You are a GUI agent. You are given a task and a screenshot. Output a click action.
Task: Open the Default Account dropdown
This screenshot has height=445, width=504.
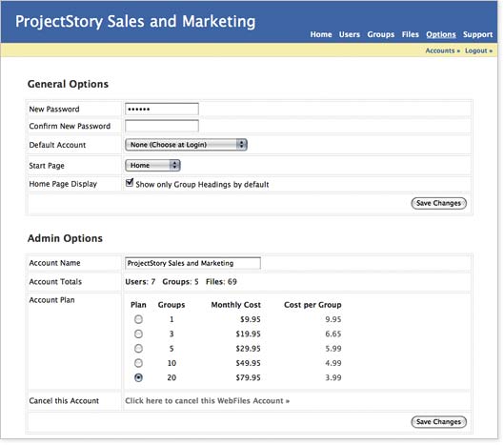(x=186, y=145)
